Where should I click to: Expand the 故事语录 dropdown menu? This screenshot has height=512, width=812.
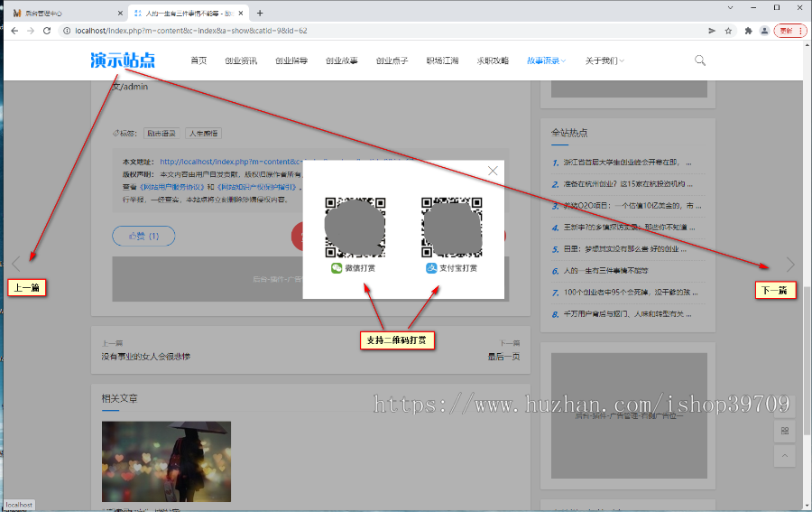546,61
